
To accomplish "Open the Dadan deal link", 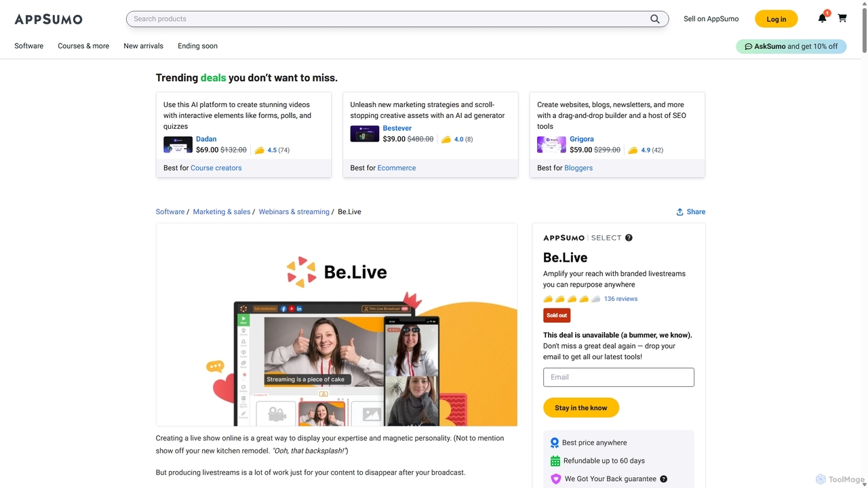I will pyautogui.click(x=206, y=139).
